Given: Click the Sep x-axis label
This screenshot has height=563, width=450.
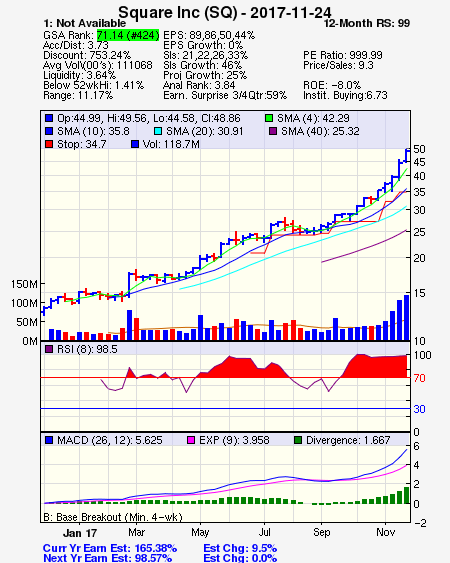Looking at the screenshot, I should click(321, 532).
